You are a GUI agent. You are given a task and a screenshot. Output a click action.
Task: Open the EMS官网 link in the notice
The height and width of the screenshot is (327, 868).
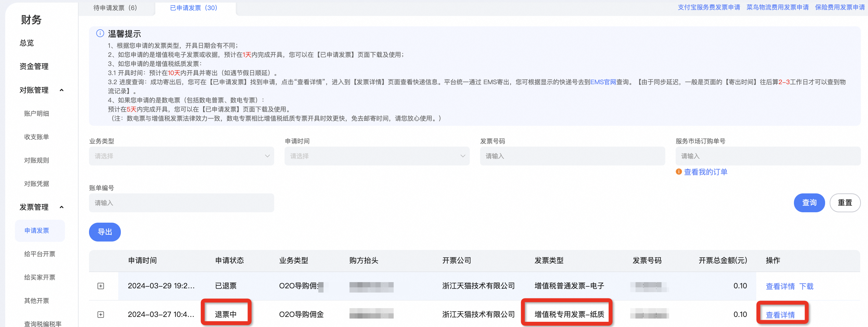[x=603, y=82]
